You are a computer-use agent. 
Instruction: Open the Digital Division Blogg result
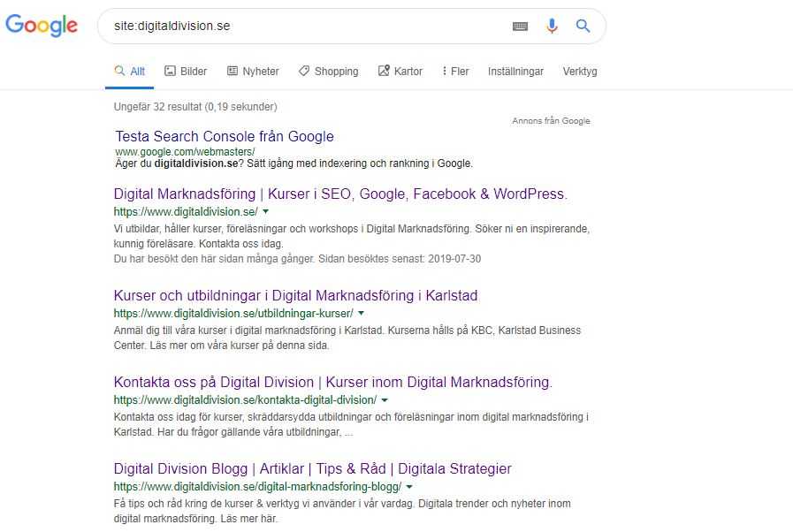click(x=313, y=468)
